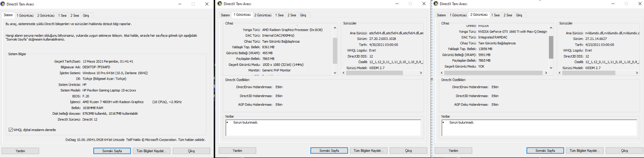This screenshot has height=158, width=644.
Task: Click Sonraki Sayfa in second window
Action: point(329,151)
